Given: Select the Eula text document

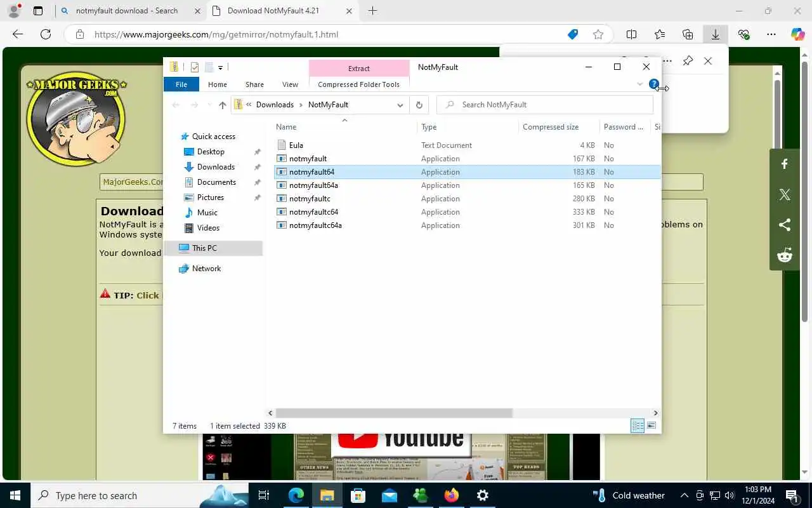Looking at the screenshot, I should click(x=296, y=145).
